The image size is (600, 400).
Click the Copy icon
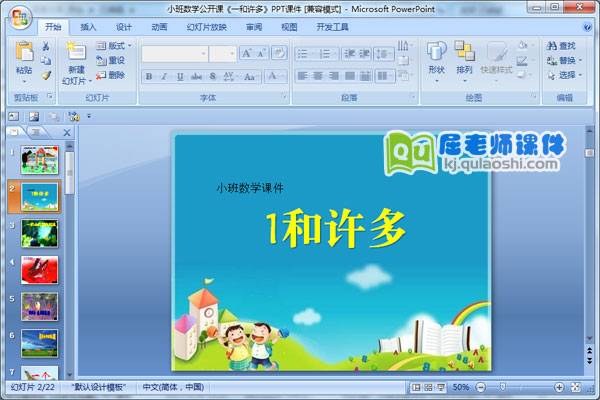pyautogui.click(x=46, y=60)
